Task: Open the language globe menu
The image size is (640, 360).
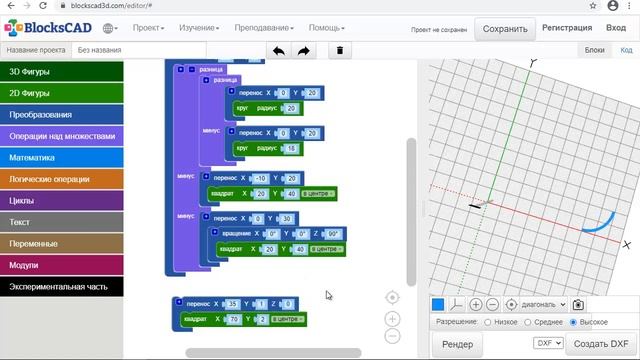Action: pyautogui.click(x=110, y=28)
